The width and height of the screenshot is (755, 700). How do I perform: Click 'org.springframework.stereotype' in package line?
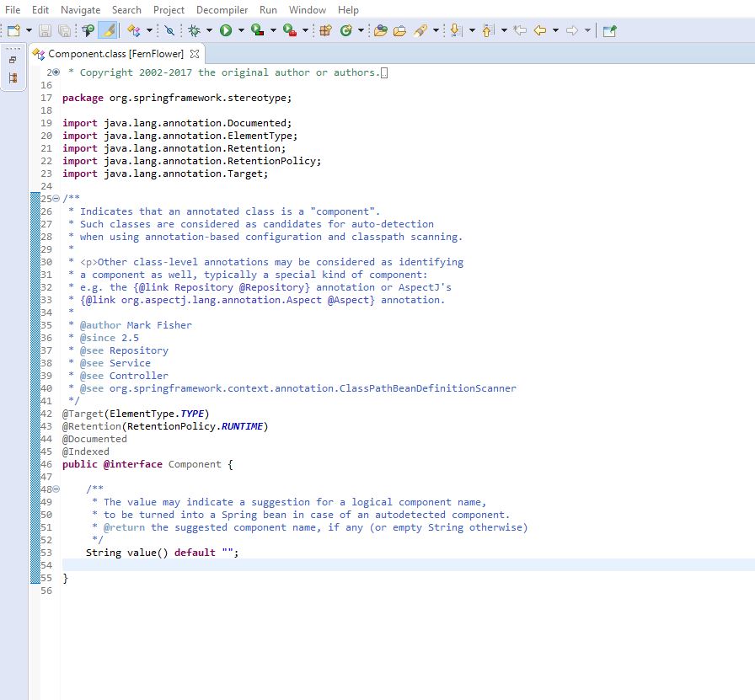click(x=197, y=98)
